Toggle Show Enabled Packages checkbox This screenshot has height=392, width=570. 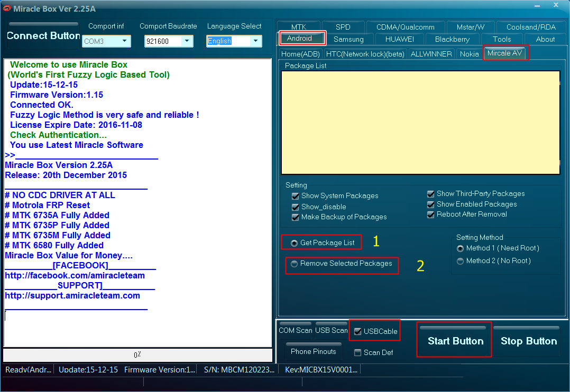coord(431,204)
